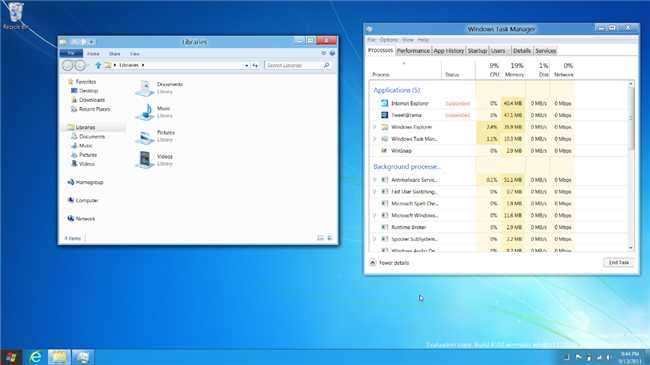Select the WinSnap process icon
This screenshot has width=650, height=365.
384,151
